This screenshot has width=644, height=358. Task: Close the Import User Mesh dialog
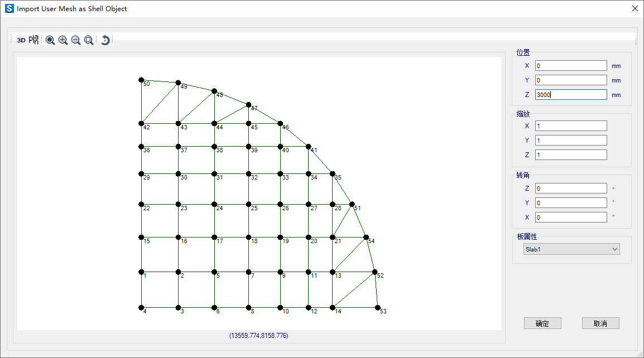click(x=635, y=8)
